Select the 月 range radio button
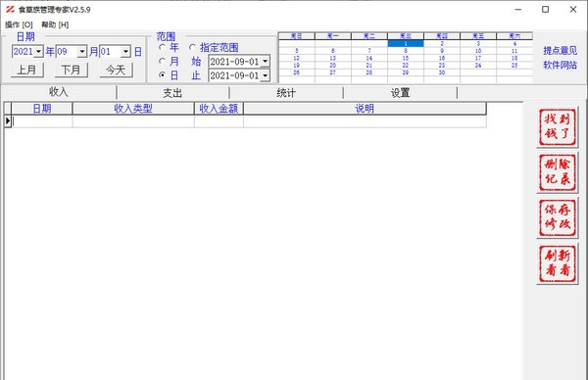The image size is (588, 380). [x=162, y=61]
